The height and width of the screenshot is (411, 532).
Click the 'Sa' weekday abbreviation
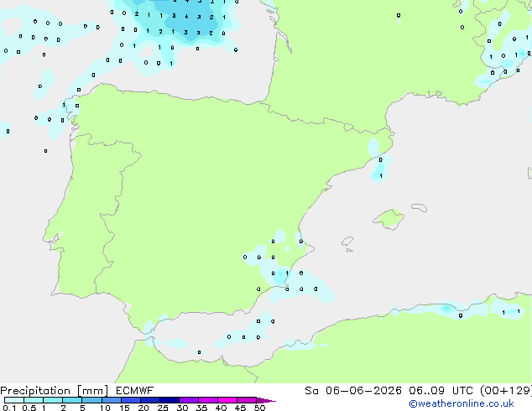311,391
